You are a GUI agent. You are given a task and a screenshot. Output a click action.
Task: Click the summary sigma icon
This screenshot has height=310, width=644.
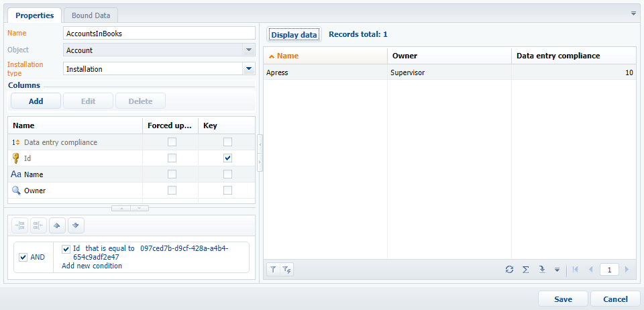[x=525, y=270]
